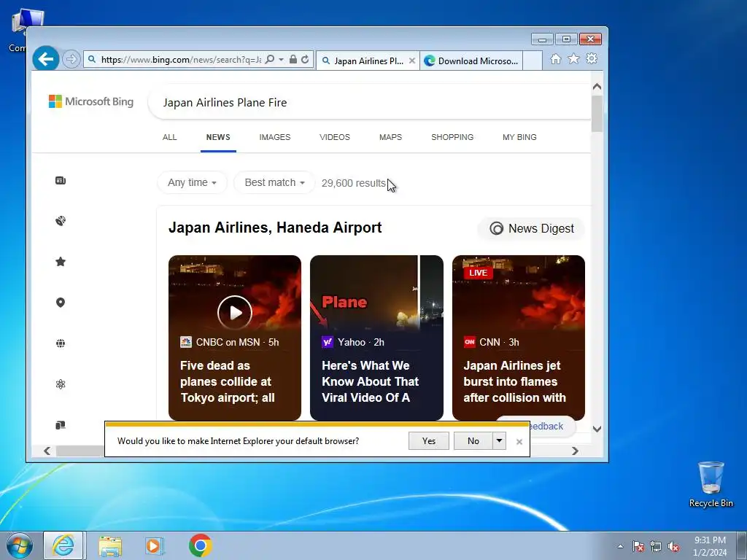Dismiss the default browser notification bar

click(519, 442)
